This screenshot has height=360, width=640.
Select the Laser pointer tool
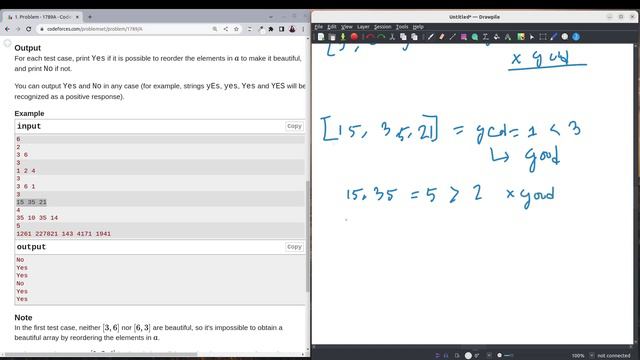[531, 37]
